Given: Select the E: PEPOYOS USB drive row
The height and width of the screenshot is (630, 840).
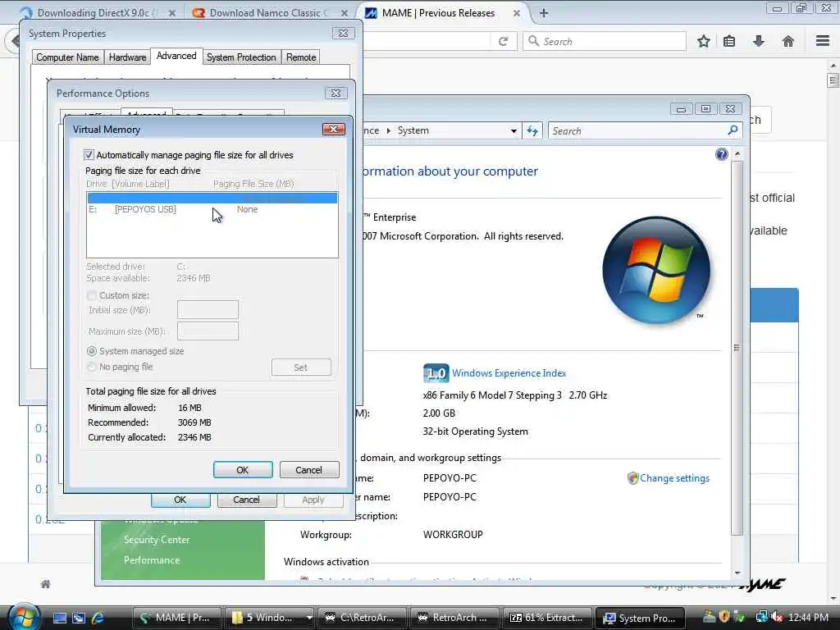Looking at the screenshot, I should pos(212,209).
